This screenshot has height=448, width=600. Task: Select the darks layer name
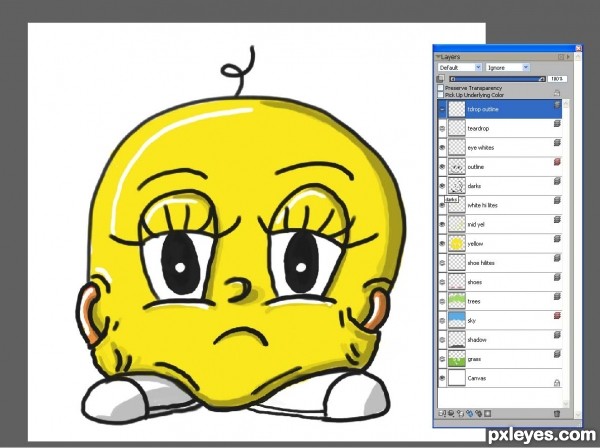point(474,186)
